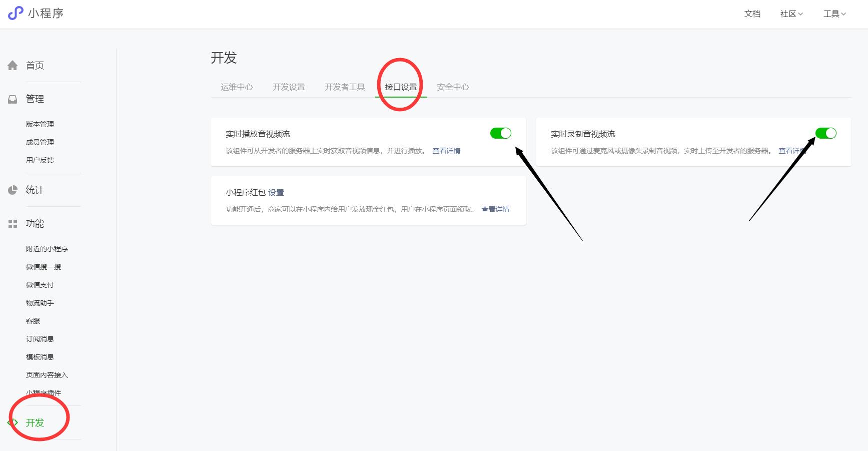Viewport: 868px width, 451px height.
Task: Expand the 社区 dropdown menu
Action: click(x=791, y=14)
